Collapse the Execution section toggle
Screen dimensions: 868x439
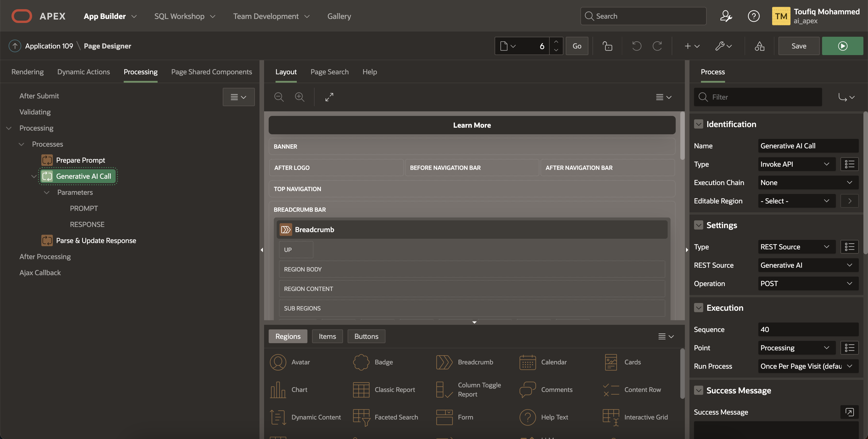pyautogui.click(x=699, y=308)
